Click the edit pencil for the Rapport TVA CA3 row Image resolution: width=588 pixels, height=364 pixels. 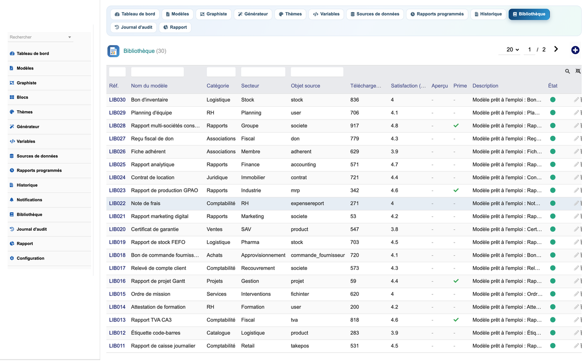[x=576, y=320]
